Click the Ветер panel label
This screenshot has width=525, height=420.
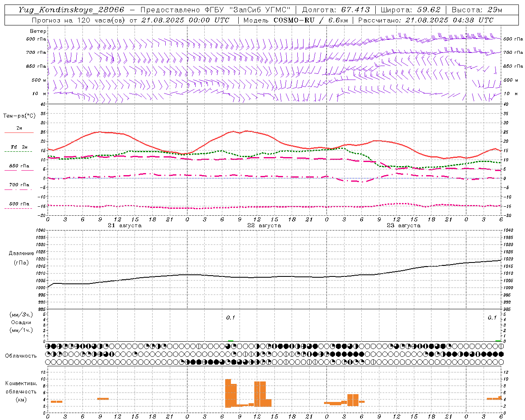coord(38,31)
